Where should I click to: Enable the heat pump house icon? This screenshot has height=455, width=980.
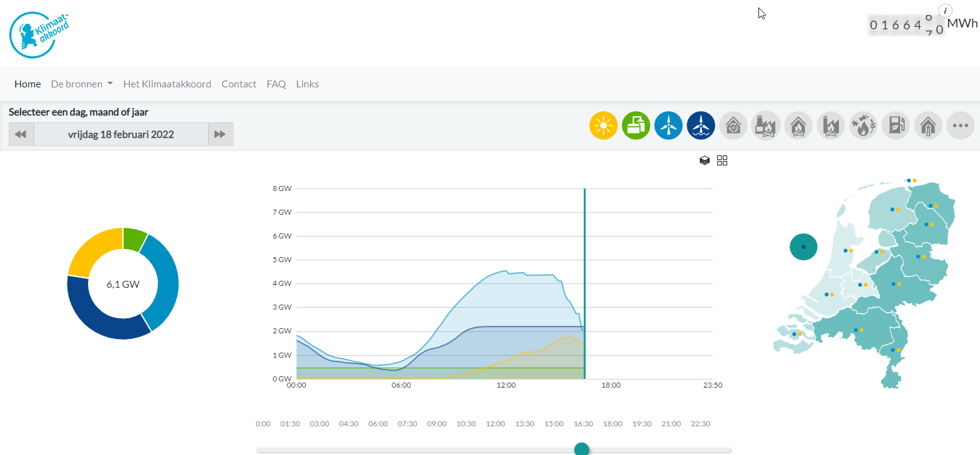(733, 125)
